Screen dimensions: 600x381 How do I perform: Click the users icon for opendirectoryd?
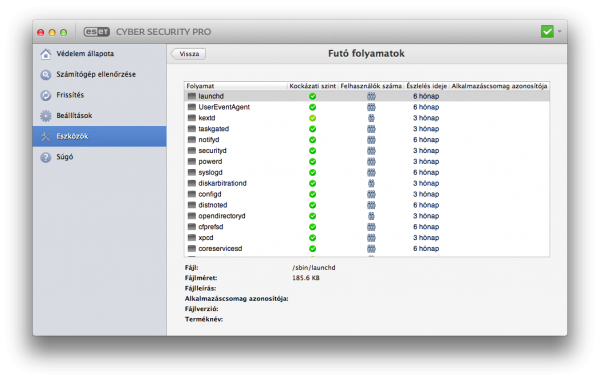point(371,216)
